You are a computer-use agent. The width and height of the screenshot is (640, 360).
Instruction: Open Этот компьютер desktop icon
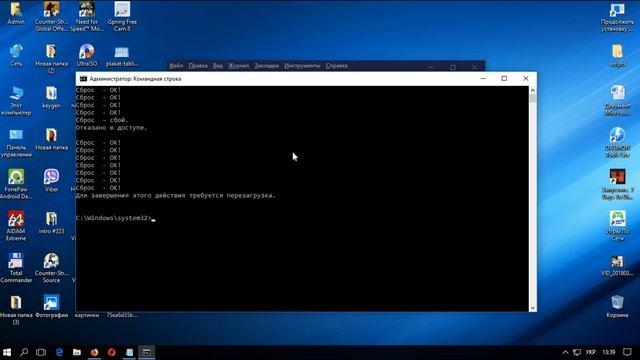tap(16, 100)
